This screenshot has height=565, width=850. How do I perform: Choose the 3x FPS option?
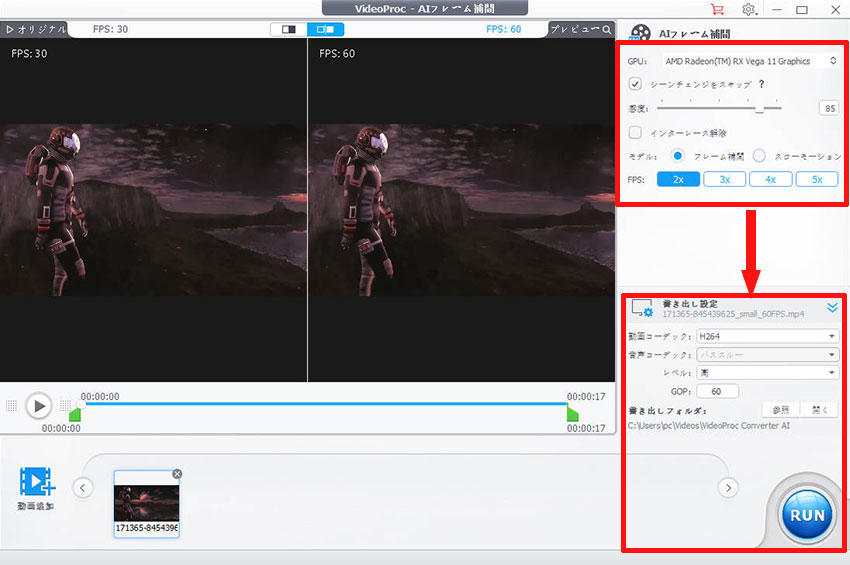(724, 179)
